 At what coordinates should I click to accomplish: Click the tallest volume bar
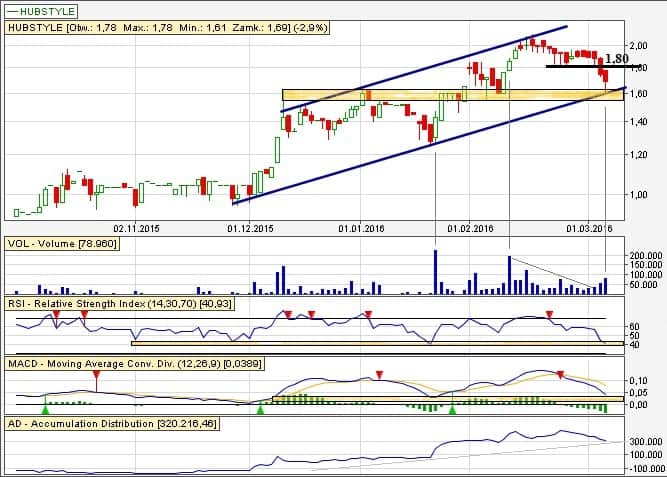point(435,271)
